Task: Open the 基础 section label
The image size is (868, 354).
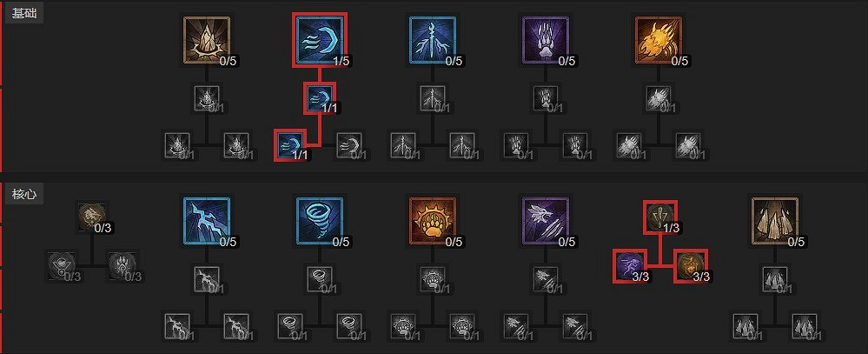Action: point(23,13)
